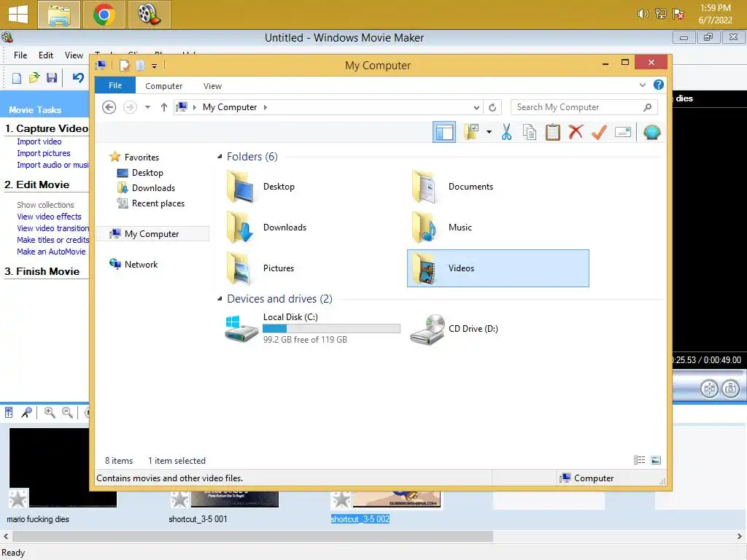Switch to large icons view in status bar

(x=656, y=460)
